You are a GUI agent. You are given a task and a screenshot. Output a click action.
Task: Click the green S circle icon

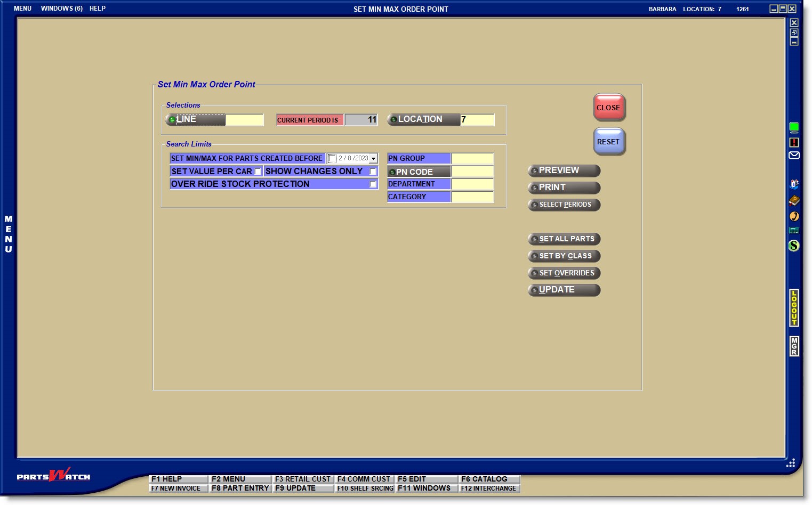pos(794,246)
